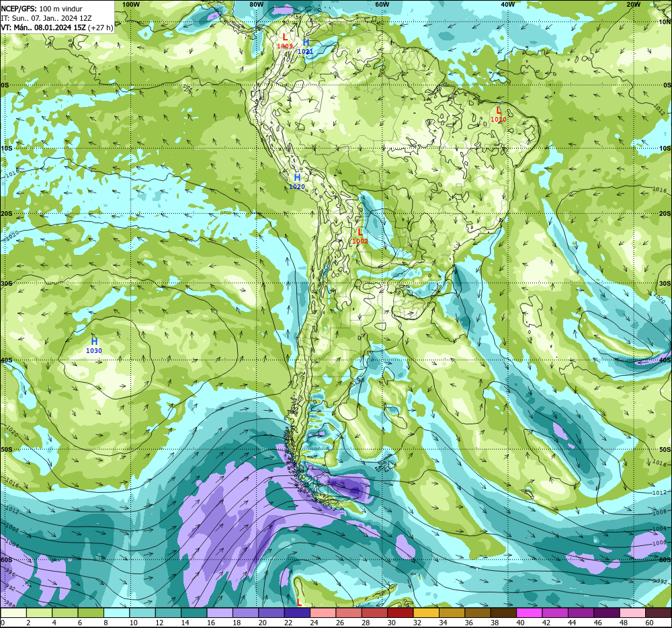Click the VT: Mán 08.01.2024 15Z line
The width and height of the screenshot is (672, 628).
57,28
